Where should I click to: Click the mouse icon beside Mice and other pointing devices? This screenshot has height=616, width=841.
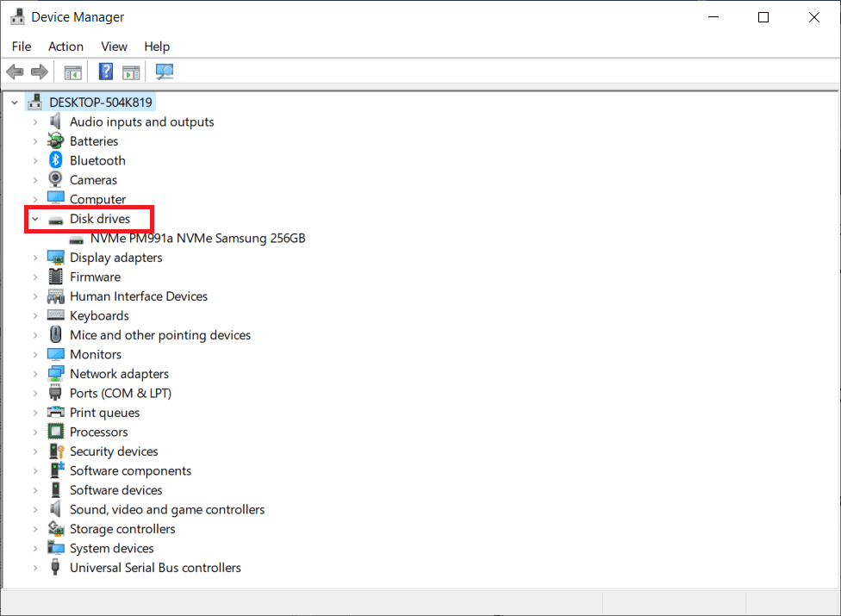tap(56, 334)
